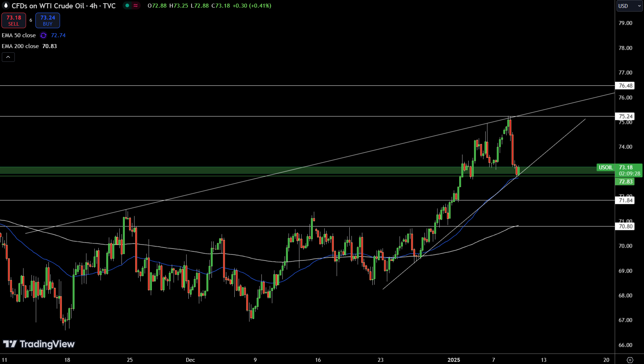This screenshot has width=644, height=364.
Task: Click the 66.00 price scale label
Action: tap(626, 345)
